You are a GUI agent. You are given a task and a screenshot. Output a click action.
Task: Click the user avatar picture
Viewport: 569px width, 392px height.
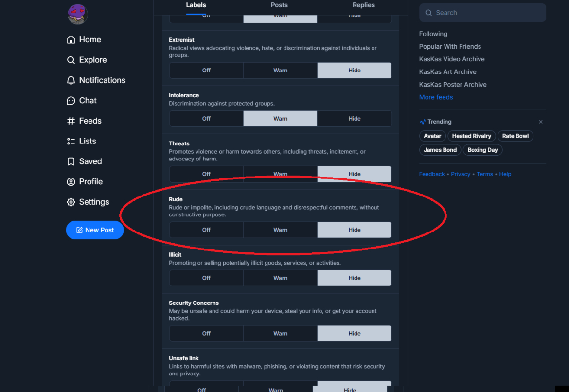[x=78, y=15]
